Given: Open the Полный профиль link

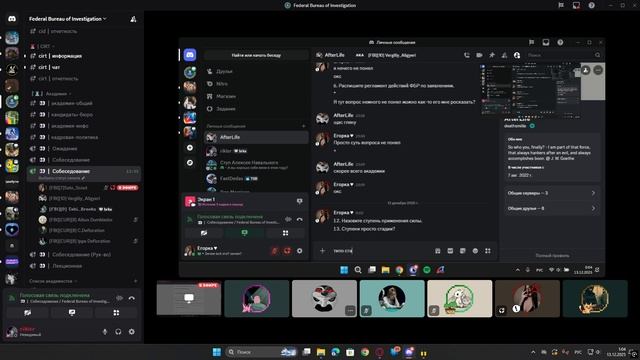Looking at the screenshot, I should tap(552, 256).
